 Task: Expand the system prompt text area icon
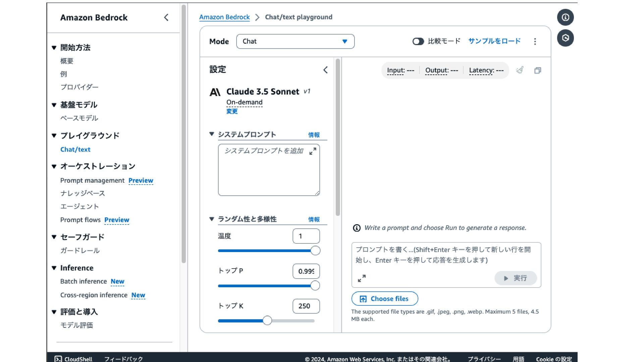313,152
